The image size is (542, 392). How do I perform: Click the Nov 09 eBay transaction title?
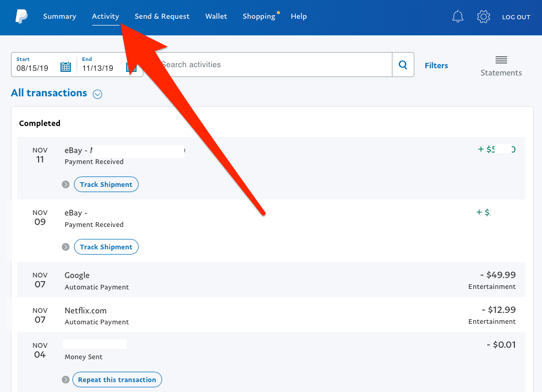click(x=76, y=213)
